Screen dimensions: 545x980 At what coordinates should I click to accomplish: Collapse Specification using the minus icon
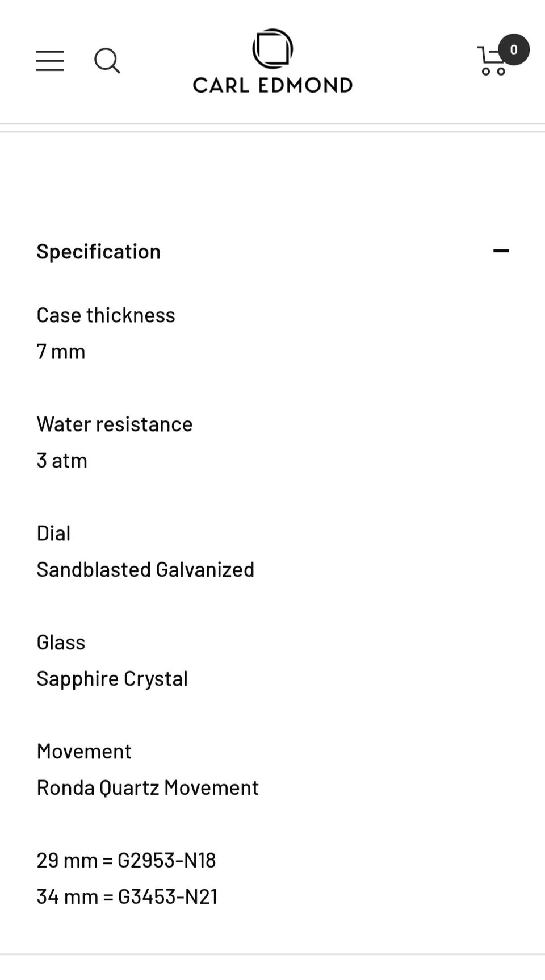501,251
